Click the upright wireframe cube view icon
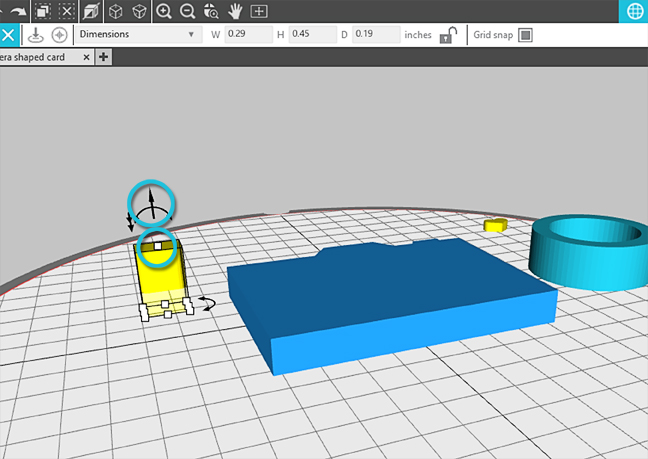Screen dimensions: 648x459 (115, 11)
